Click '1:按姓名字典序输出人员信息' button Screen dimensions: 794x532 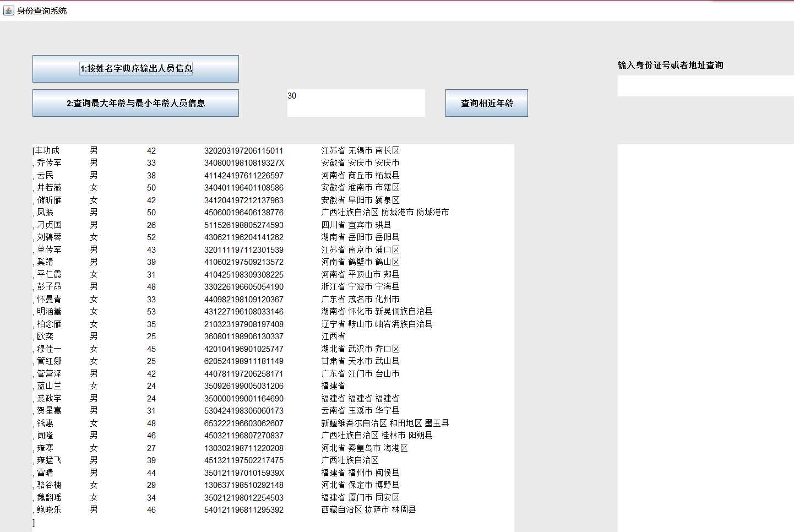pos(135,69)
